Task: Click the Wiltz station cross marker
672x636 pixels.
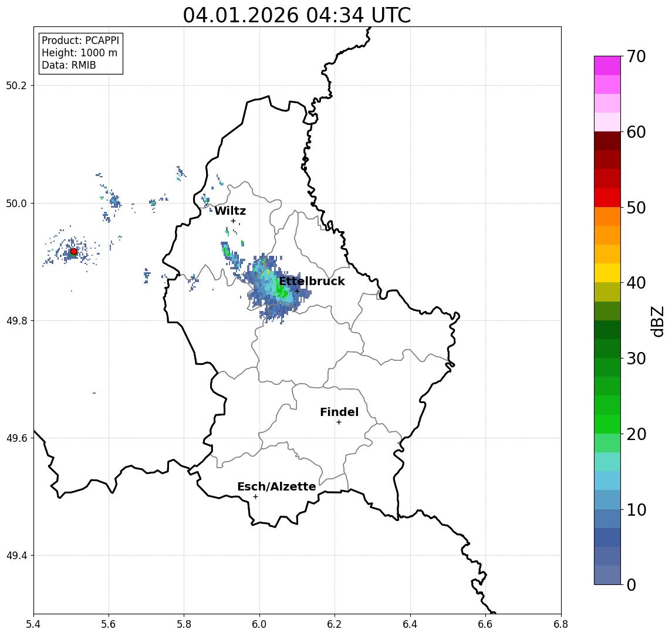Action: coord(233,221)
